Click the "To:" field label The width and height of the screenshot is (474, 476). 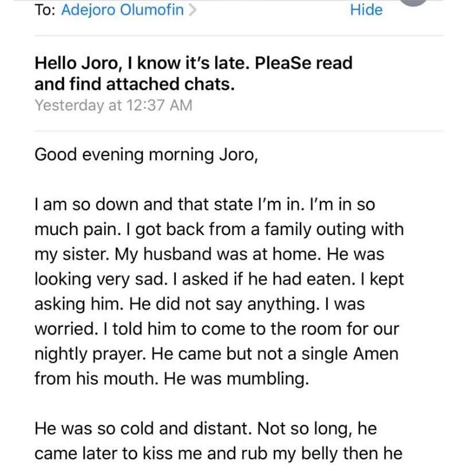coord(45,10)
